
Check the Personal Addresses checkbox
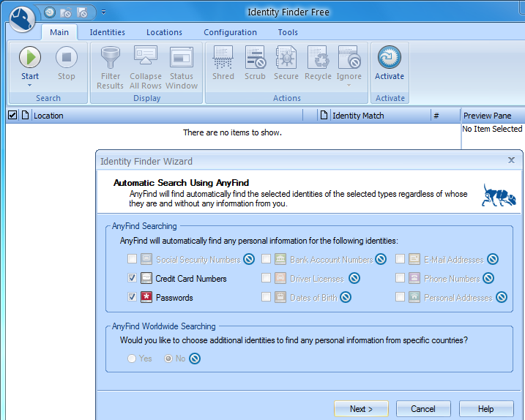point(400,297)
